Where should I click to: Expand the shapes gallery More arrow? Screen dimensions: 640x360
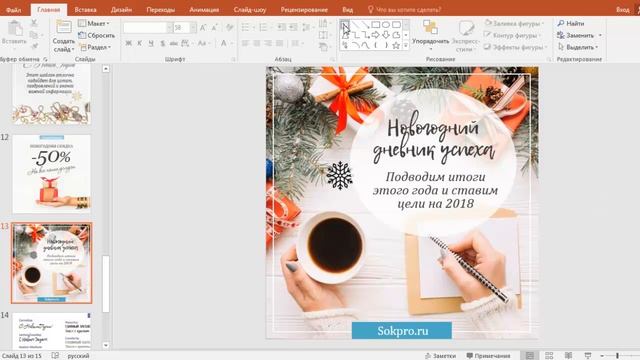[x=406, y=46]
